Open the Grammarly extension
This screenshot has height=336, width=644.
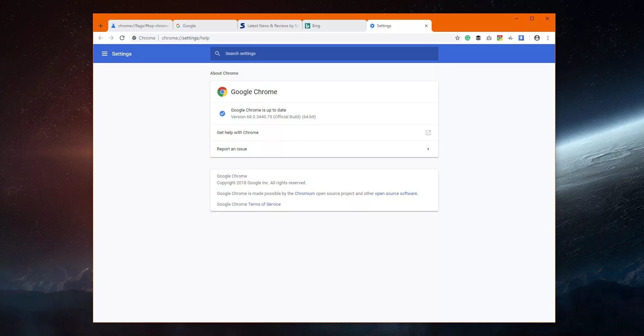pos(468,38)
